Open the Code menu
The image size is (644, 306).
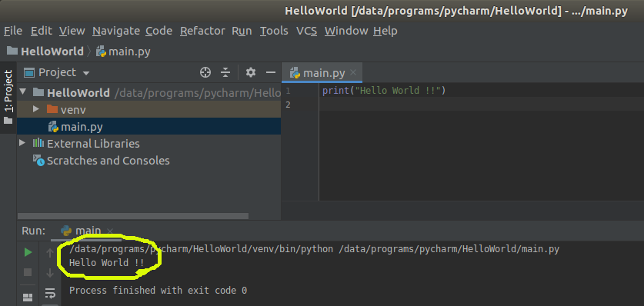(x=159, y=31)
